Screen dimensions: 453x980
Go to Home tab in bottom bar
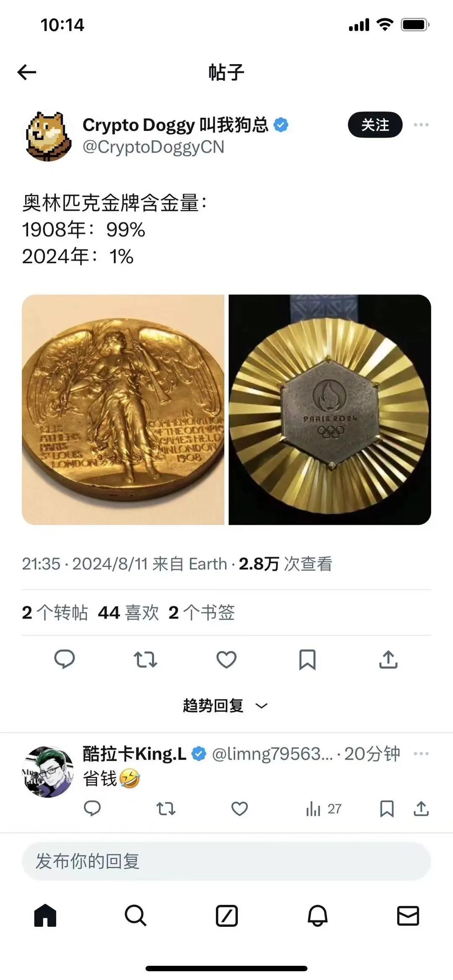click(x=45, y=915)
